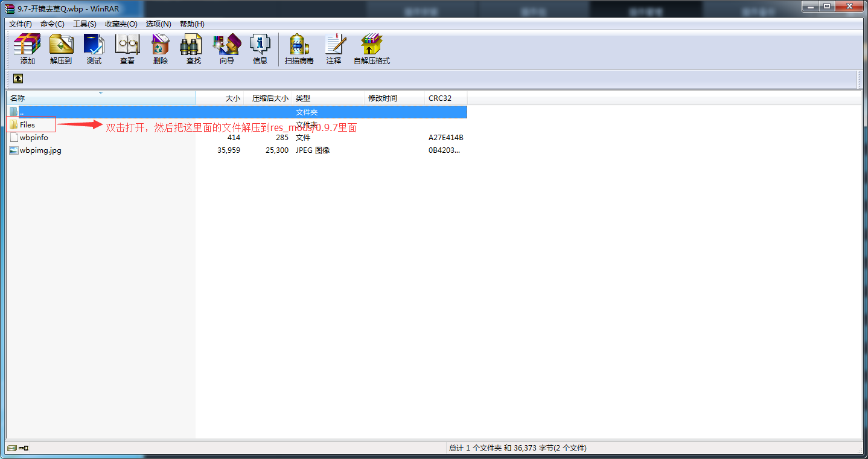Click the packed size value 285
Viewport: 868px width, 459px height.
tap(282, 138)
